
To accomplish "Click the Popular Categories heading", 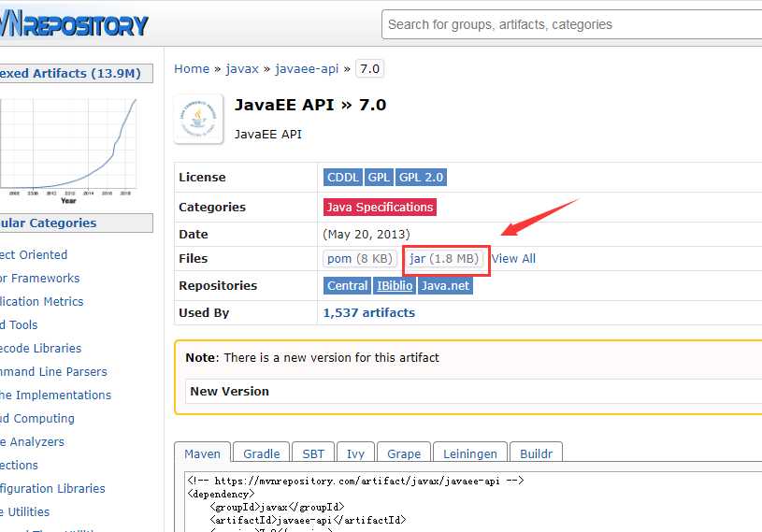I will pos(77,223).
